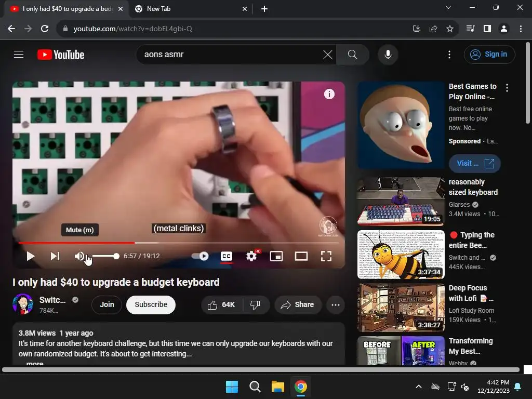
Task: Close the New Tab tab
Action: (x=245, y=9)
